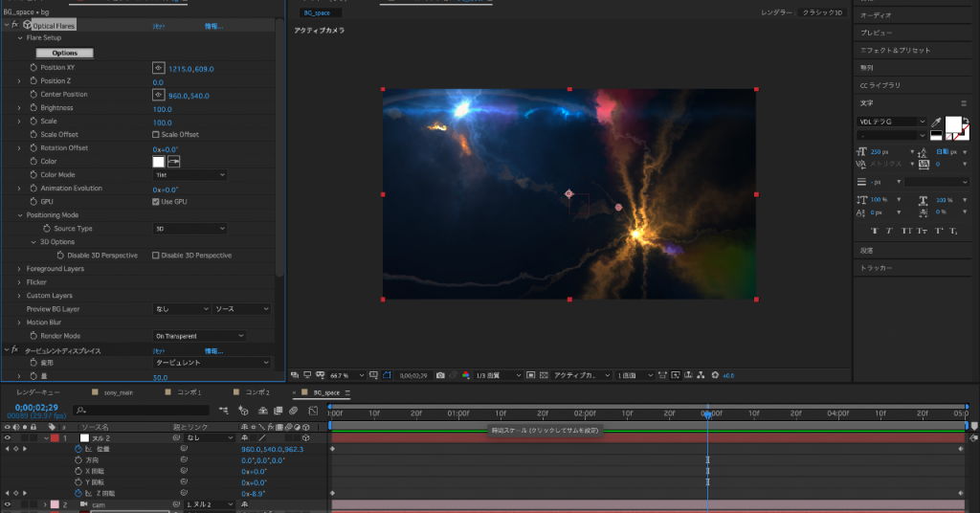Viewport: 980px width, 513px height.
Task: Open the VDL テラG font family dropdown
Action: 891,122
